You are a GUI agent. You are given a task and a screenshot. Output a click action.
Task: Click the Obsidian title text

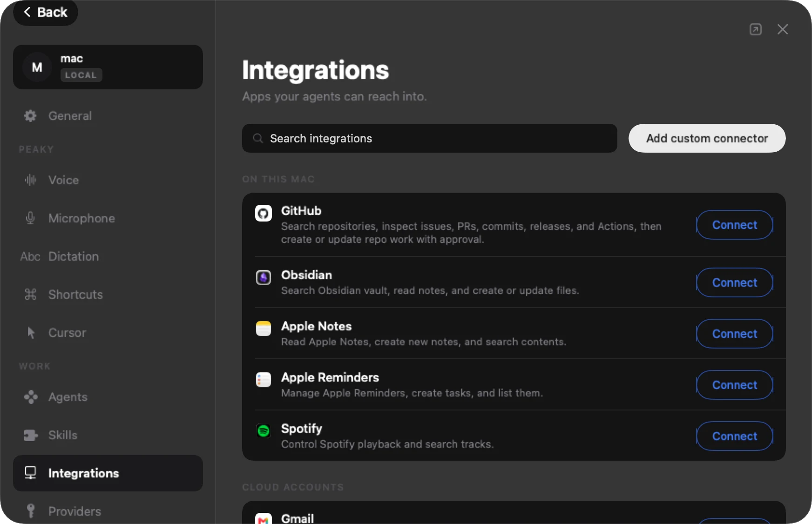click(x=306, y=275)
